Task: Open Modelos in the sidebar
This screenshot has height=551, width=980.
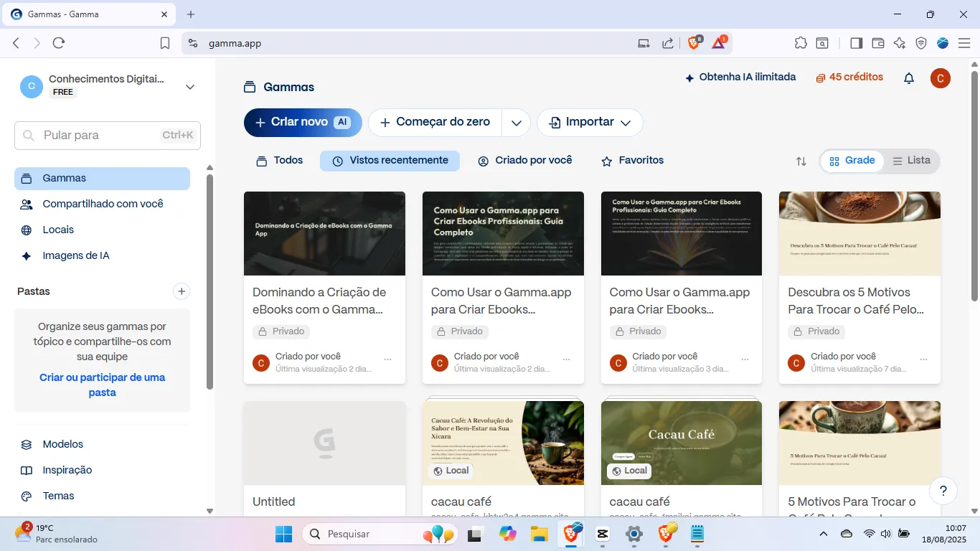Action: (x=102, y=444)
